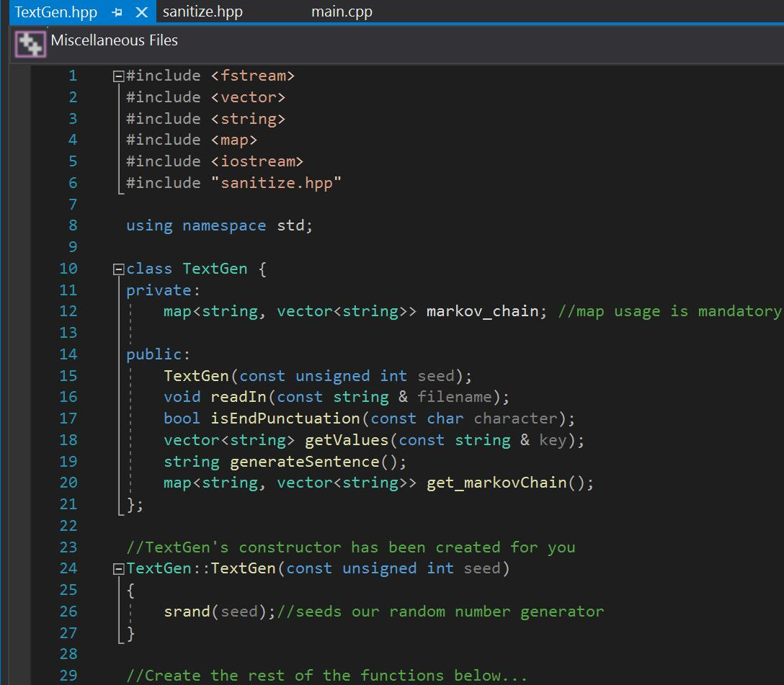The width and height of the screenshot is (784, 685).
Task: Place cursor on '<iostream>' include
Action: (257, 161)
